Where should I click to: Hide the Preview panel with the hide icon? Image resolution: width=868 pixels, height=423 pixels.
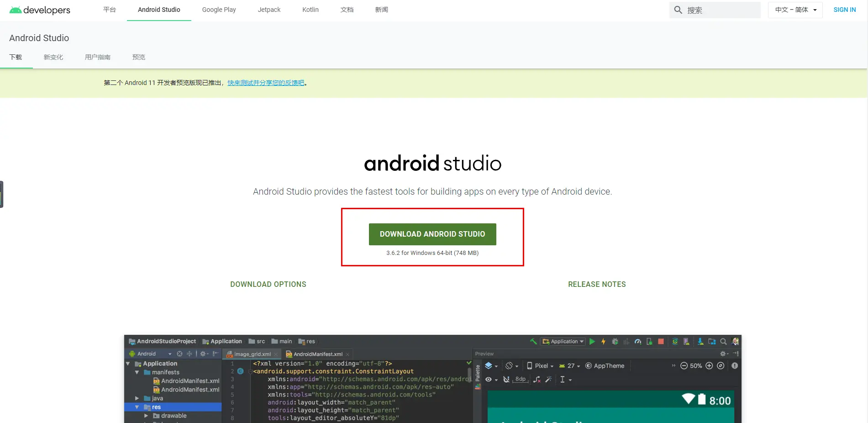click(x=736, y=354)
